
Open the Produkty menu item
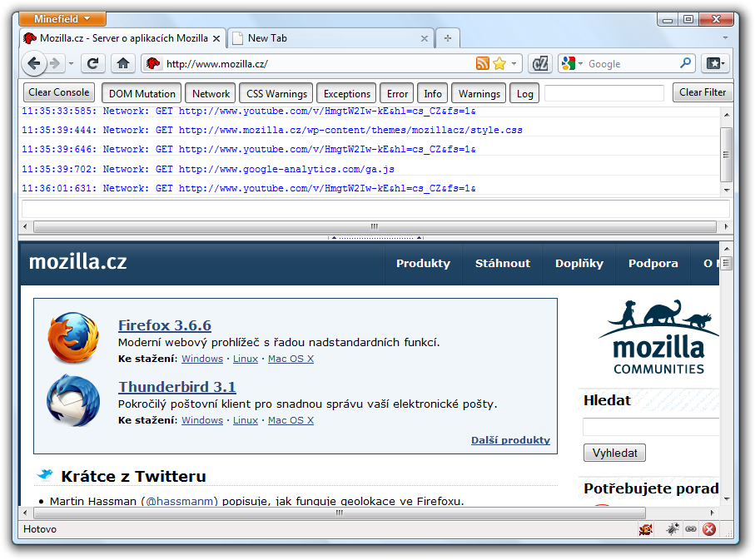point(423,264)
